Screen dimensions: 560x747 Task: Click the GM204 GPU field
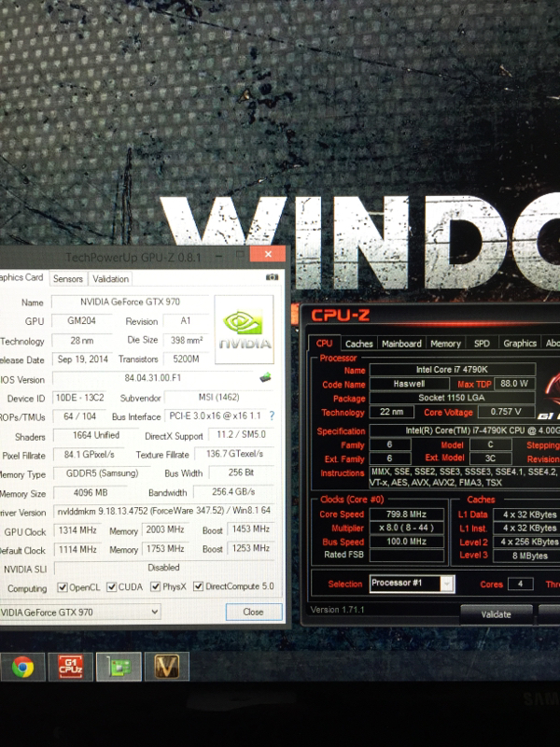(81, 320)
